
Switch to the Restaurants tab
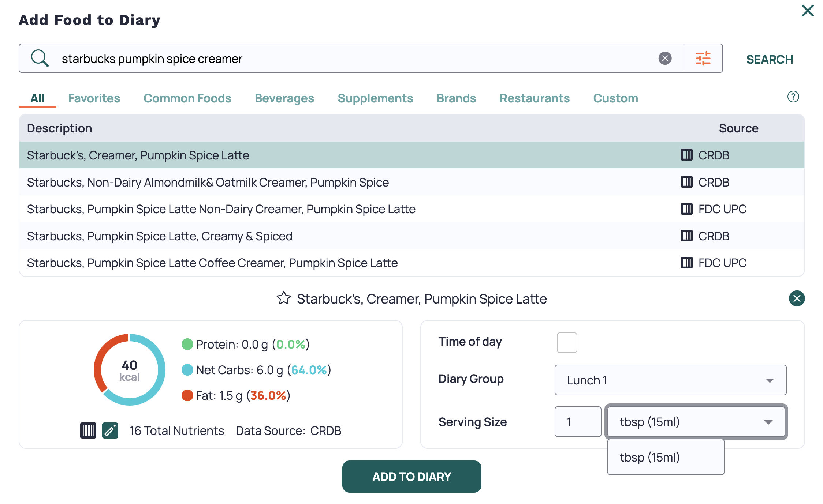click(535, 98)
